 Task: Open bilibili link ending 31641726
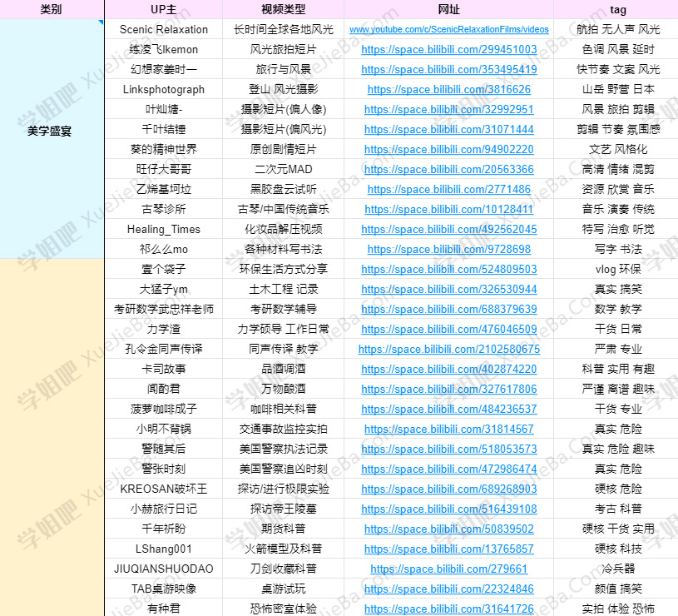click(x=449, y=609)
